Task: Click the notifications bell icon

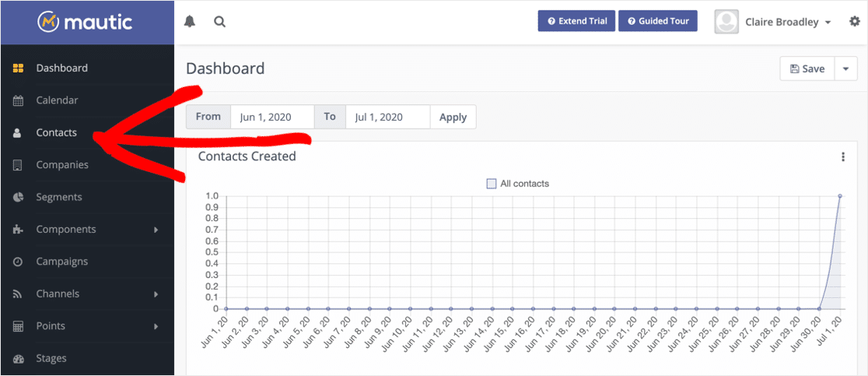Action: coord(190,22)
